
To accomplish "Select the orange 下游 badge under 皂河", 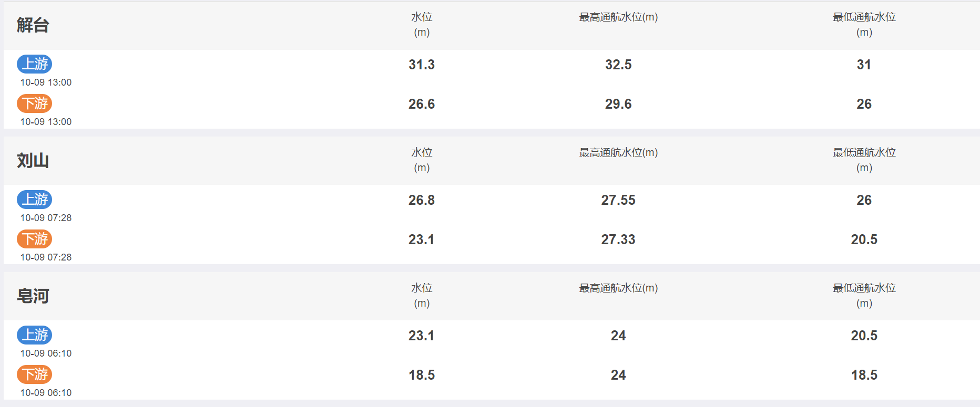I will (35, 374).
